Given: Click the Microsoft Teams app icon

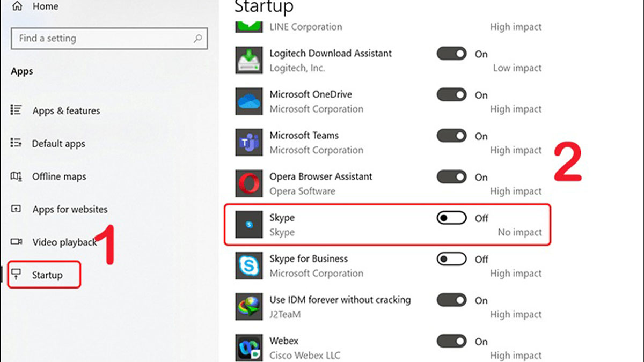Looking at the screenshot, I should click(x=249, y=143).
